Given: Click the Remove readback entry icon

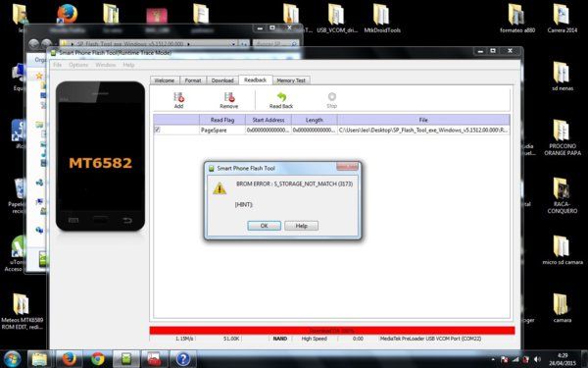Looking at the screenshot, I should 229,97.
